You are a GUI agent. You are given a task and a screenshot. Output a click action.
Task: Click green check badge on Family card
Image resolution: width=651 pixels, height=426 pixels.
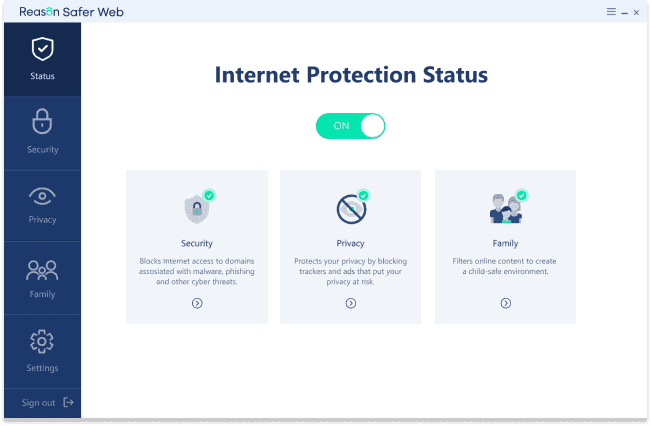pyautogui.click(x=521, y=195)
